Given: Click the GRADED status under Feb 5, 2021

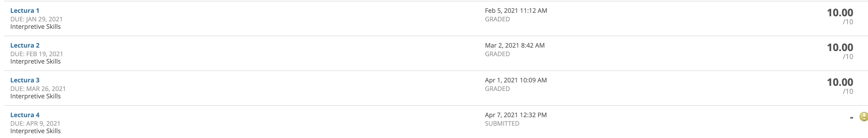Looking at the screenshot, I should [497, 19].
